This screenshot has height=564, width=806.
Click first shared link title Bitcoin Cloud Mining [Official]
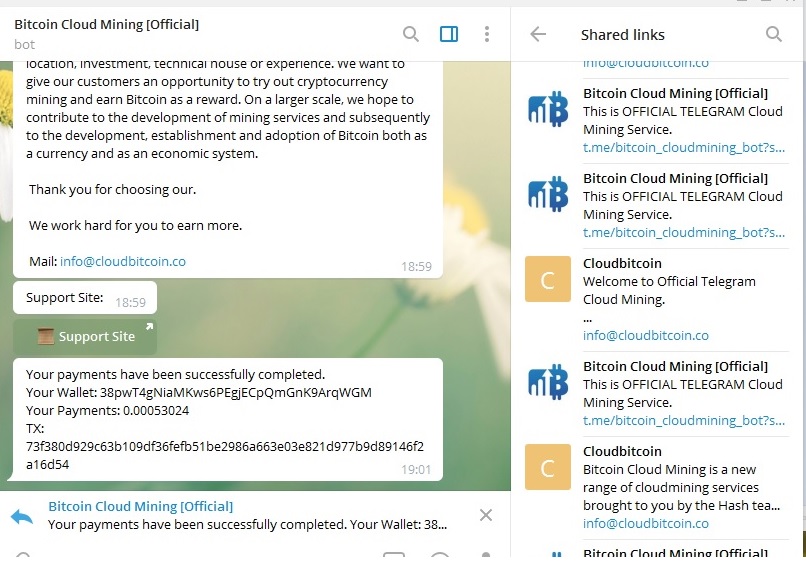pyautogui.click(x=675, y=93)
